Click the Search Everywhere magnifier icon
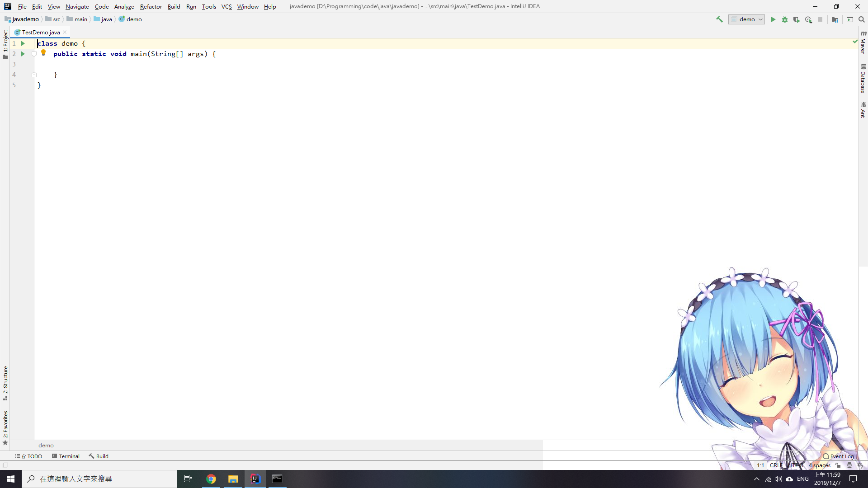The width and height of the screenshot is (868, 488). (862, 19)
